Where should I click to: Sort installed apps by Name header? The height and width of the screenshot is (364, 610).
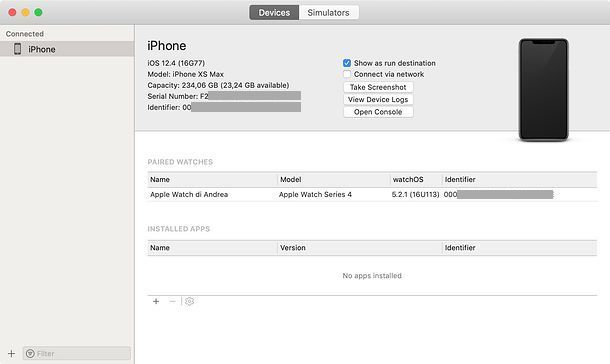[212, 248]
